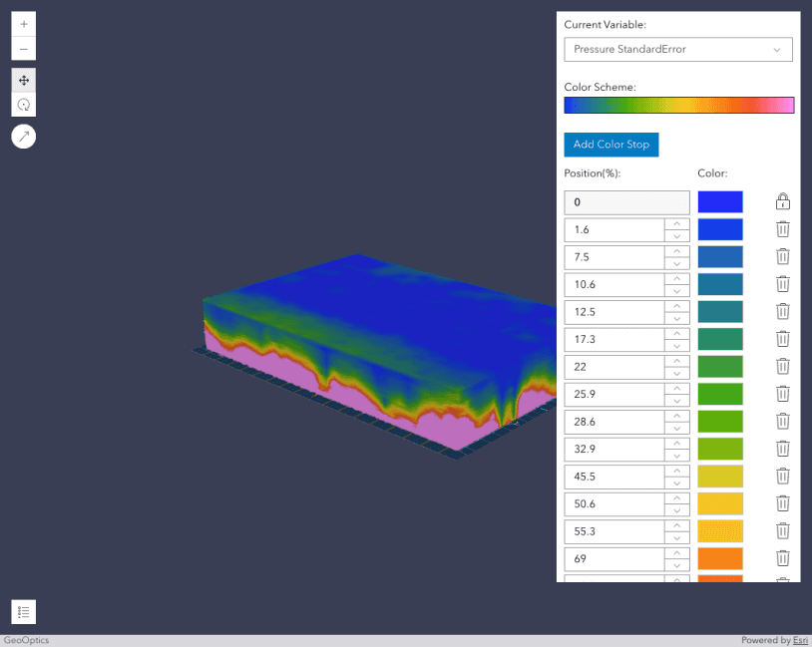Select the Pan navigation tool
Image resolution: width=812 pixels, height=647 pixels.
23,80
